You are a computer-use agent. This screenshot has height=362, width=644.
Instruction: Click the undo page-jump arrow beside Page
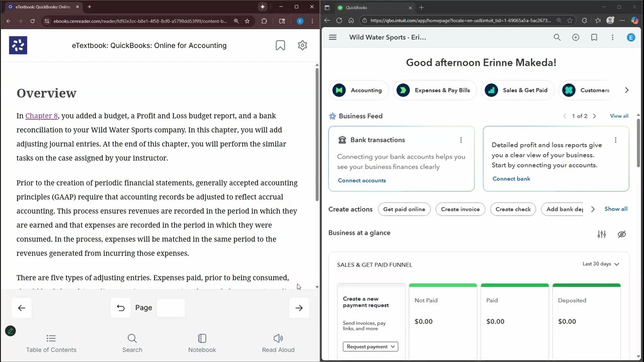point(121,308)
